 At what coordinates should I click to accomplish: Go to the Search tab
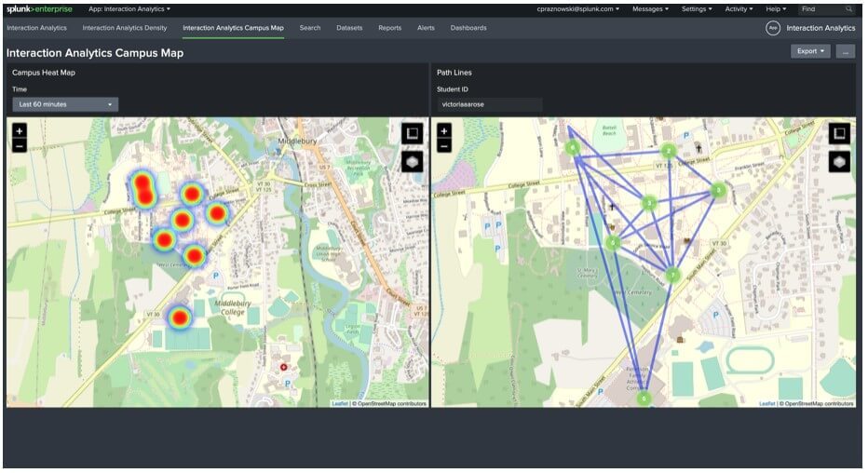tap(310, 28)
